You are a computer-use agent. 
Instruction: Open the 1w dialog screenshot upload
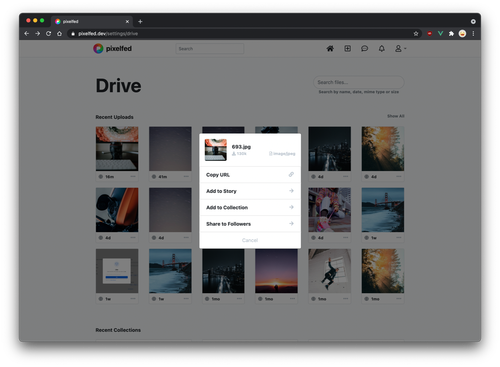(x=117, y=271)
